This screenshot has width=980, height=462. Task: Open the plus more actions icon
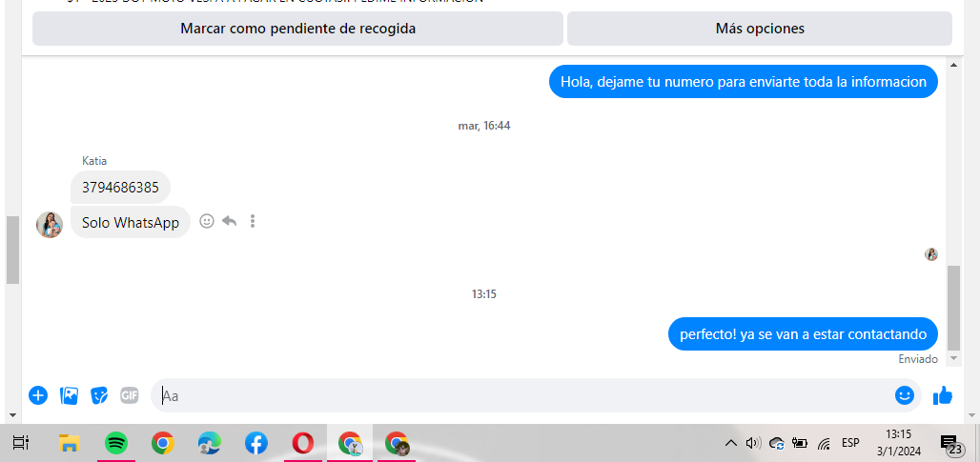click(x=38, y=395)
